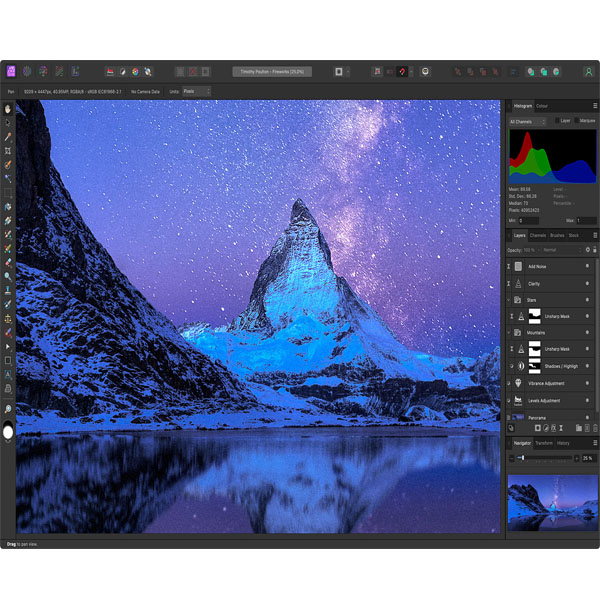Enable the histogram Layer checkbox
This screenshot has width=600, height=600.
coord(557,121)
